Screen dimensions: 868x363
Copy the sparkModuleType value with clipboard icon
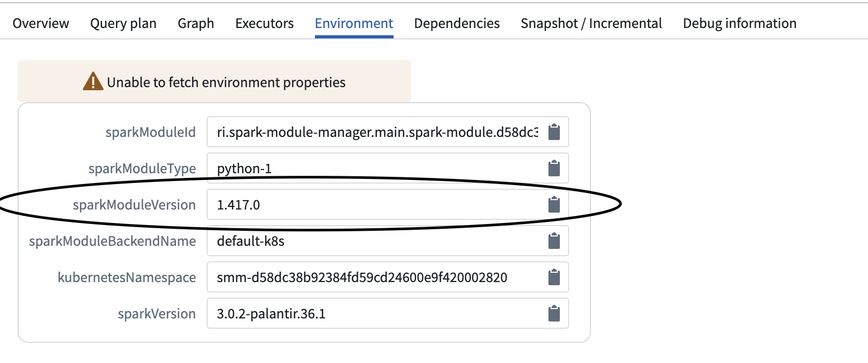pos(554,168)
